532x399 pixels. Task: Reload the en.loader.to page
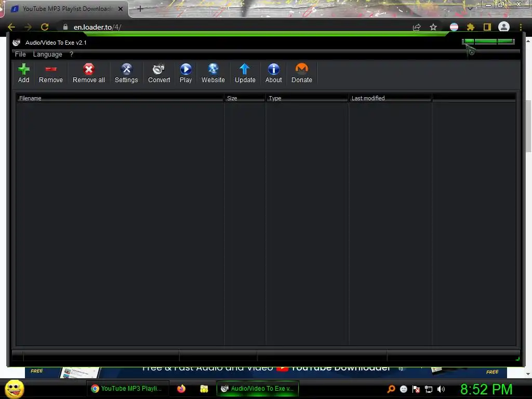pyautogui.click(x=45, y=27)
